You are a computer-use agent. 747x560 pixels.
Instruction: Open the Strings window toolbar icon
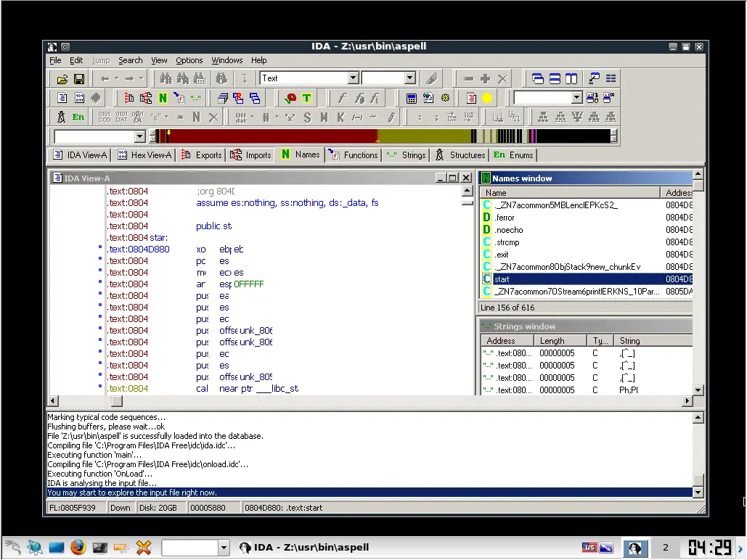[x=195, y=98]
